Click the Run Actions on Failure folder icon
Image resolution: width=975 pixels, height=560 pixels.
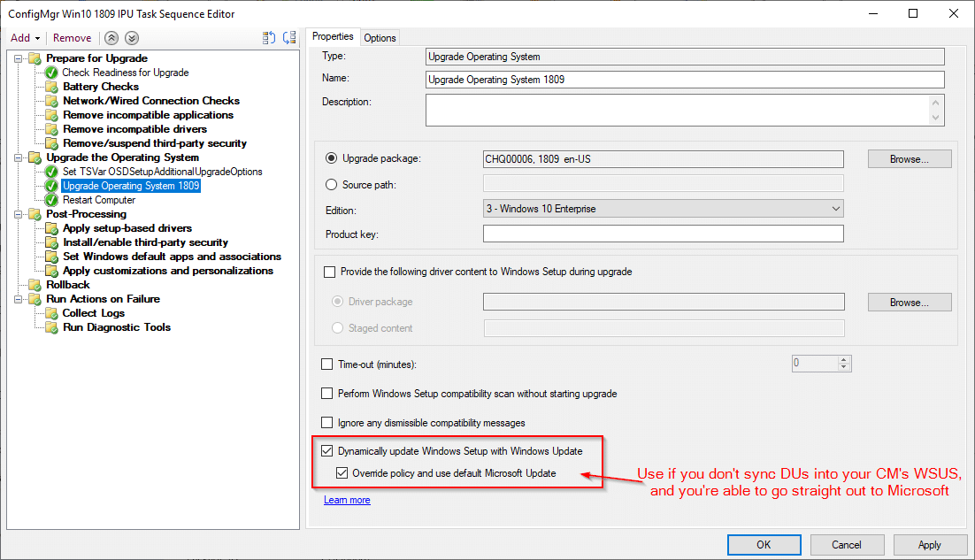35,300
